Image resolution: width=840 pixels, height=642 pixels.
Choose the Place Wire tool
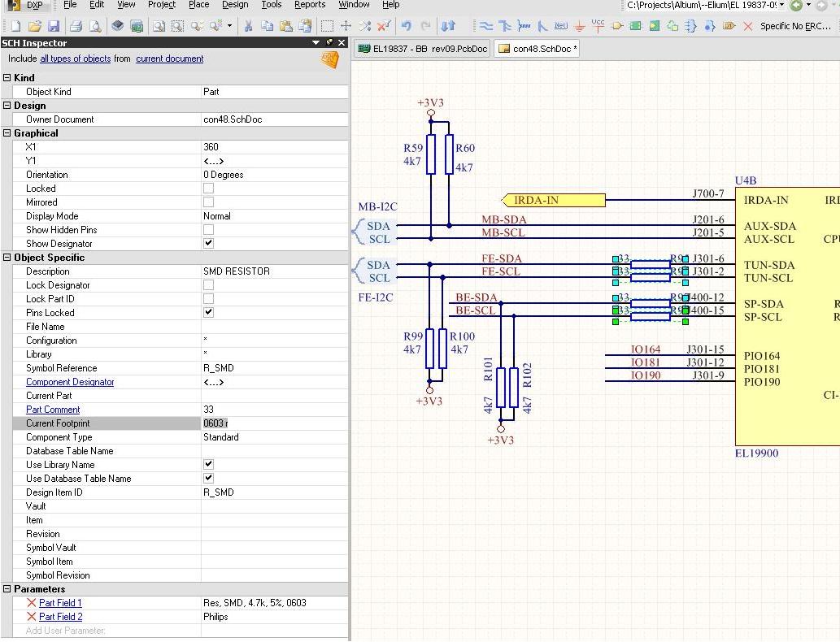[486, 26]
